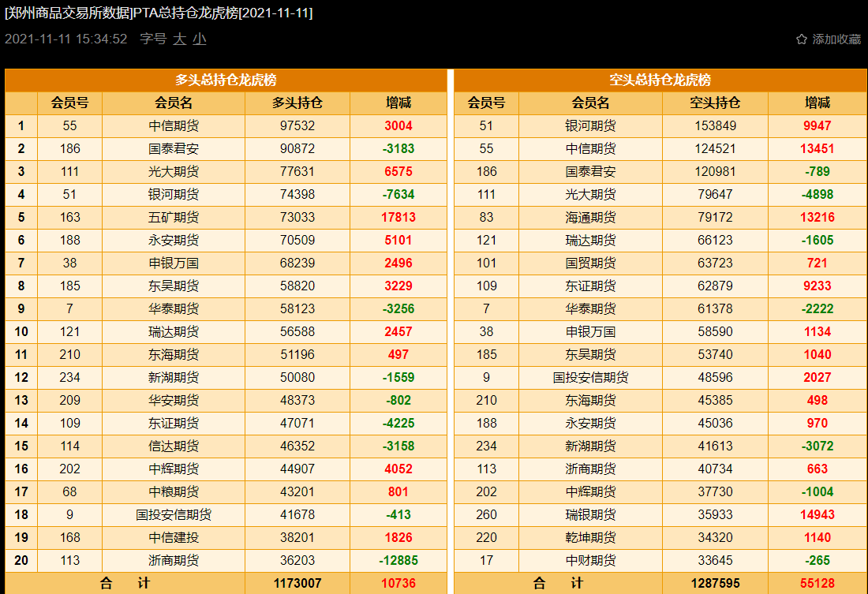Set font size to 小
Screen dimensions: 868x594
(x=200, y=39)
